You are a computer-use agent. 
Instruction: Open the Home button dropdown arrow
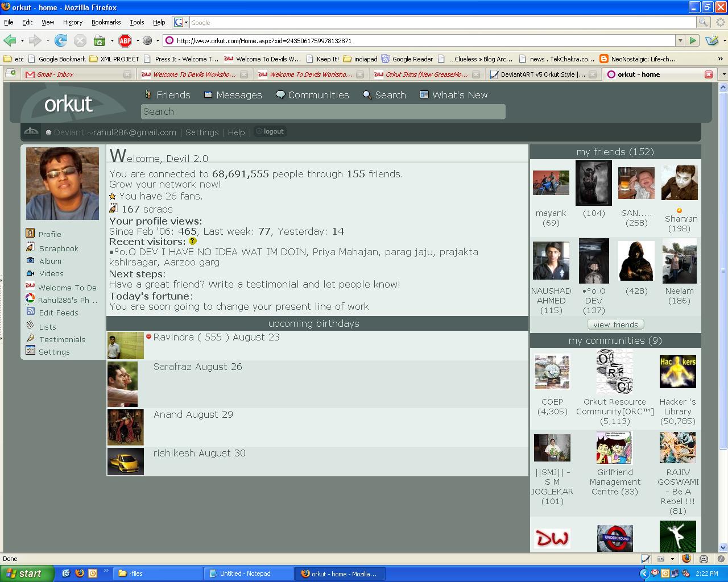coord(112,41)
